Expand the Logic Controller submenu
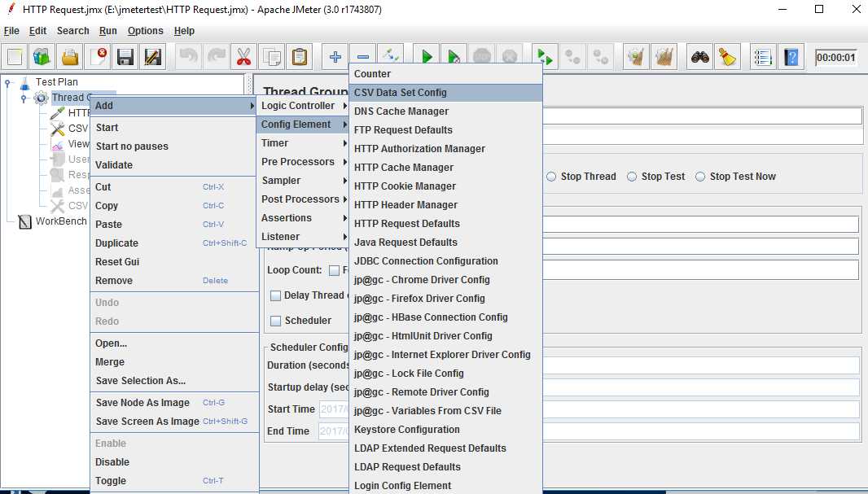The image size is (868, 494). [x=304, y=106]
